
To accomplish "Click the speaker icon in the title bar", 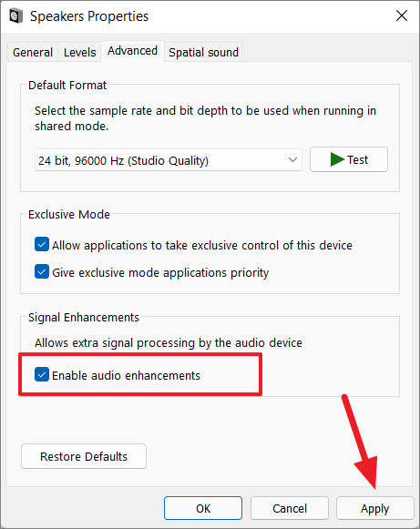I will coord(15,15).
